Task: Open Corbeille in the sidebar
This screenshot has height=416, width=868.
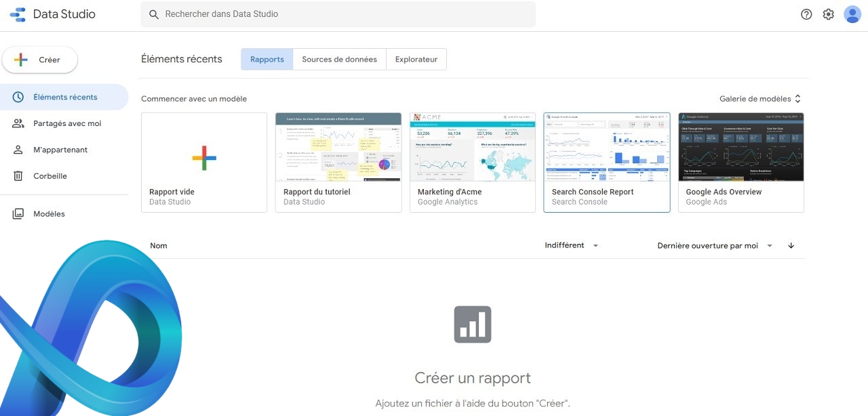Action: click(64, 176)
